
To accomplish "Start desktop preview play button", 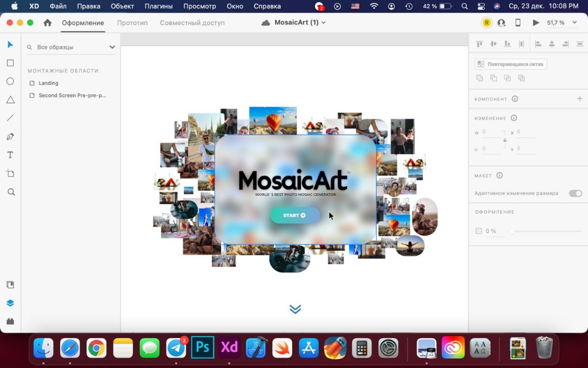I will point(536,22).
